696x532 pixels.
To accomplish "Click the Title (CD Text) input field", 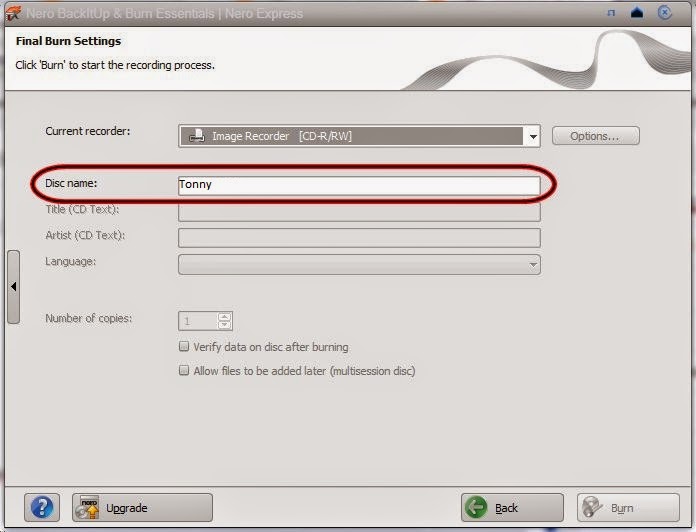I will point(359,212).
